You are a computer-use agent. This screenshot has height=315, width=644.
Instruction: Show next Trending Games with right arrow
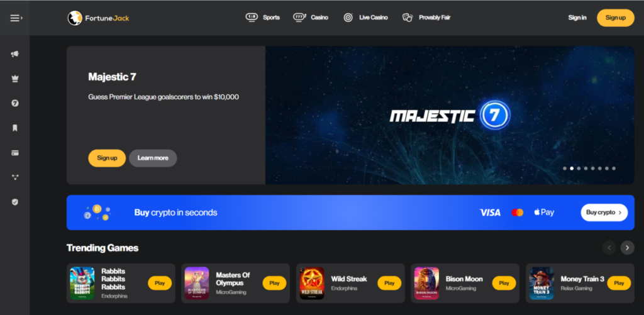pyautogui.click(x=627, y=248)
